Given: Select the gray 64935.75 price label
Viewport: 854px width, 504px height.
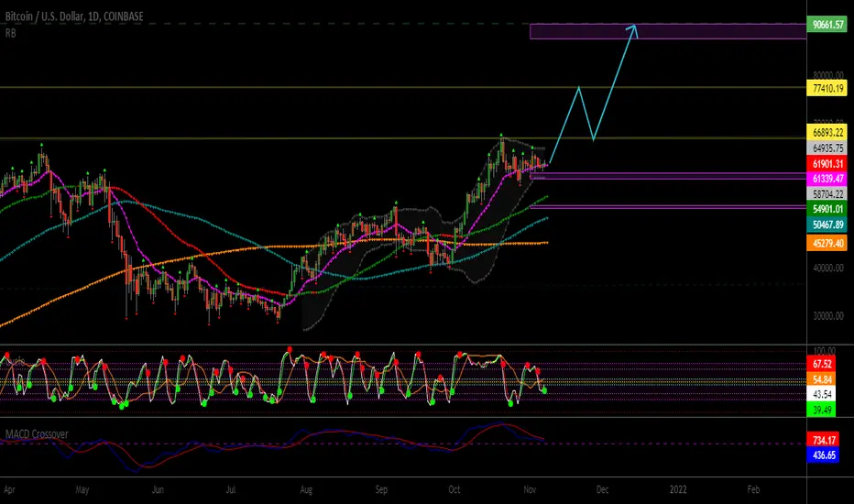Looking at the screenshot, I should tap(827, 148).
